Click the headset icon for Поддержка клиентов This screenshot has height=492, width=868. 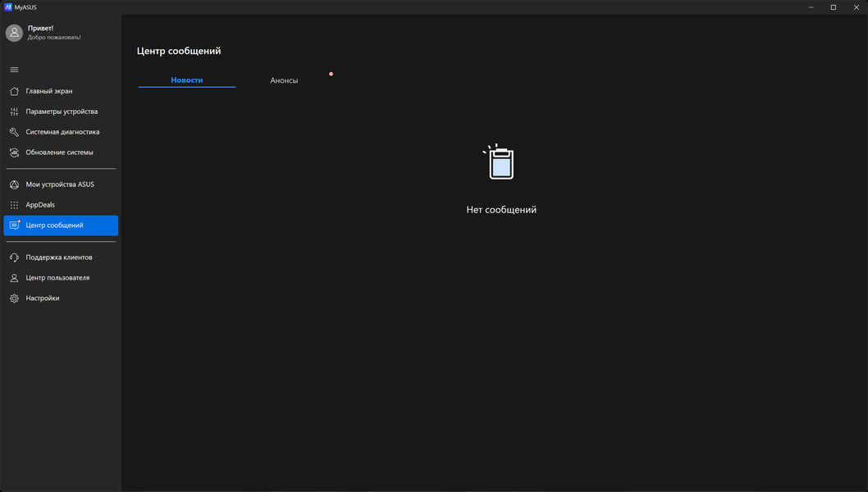coord(15,258)
